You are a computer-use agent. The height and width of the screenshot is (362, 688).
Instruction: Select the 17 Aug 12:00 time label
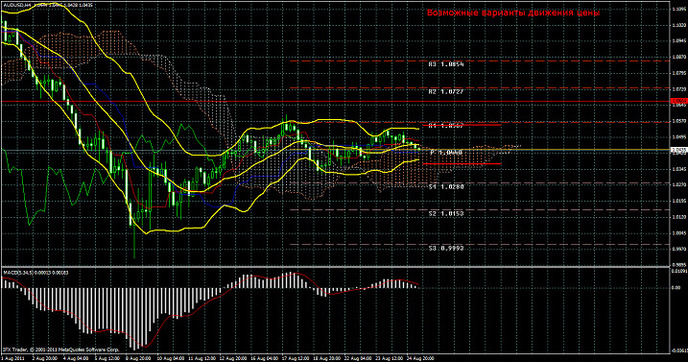point(295,358)
